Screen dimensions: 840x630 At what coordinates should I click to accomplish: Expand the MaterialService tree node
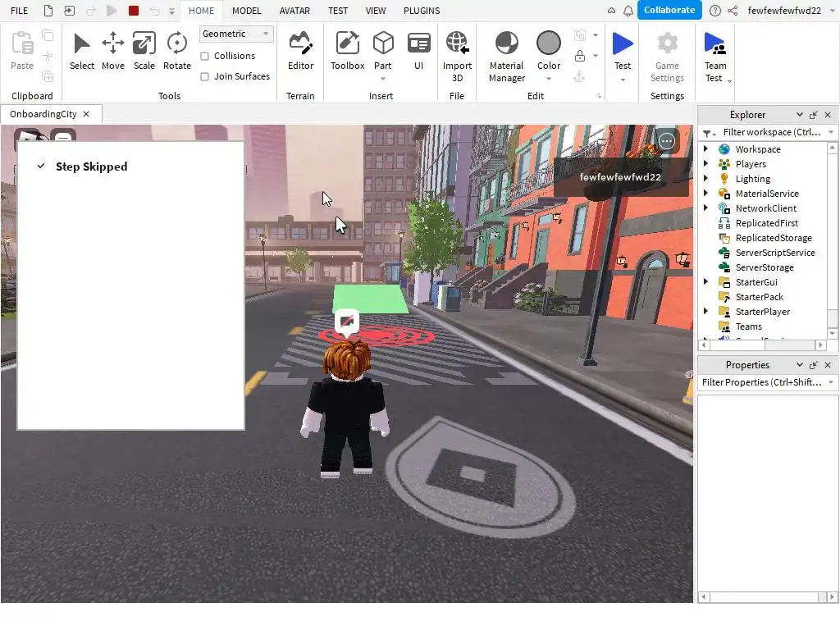705,193
